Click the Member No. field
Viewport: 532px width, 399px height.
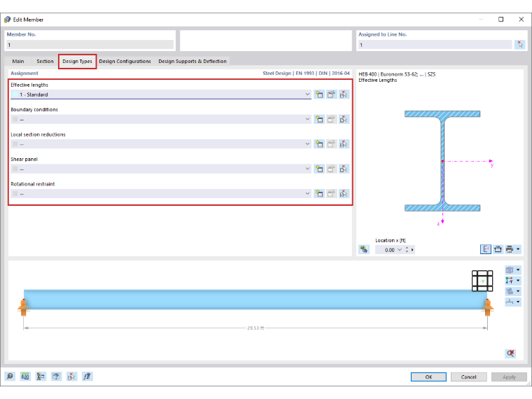(90, 45)
